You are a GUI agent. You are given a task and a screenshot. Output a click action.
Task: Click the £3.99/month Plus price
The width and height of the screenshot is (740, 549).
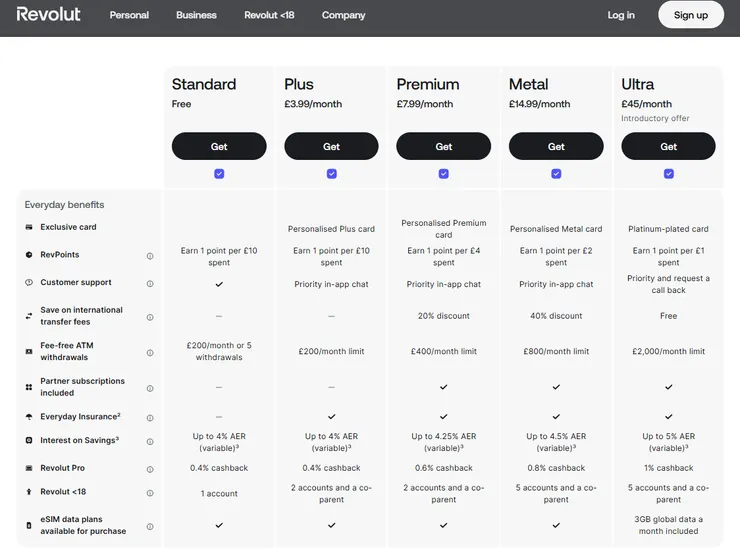313,104
